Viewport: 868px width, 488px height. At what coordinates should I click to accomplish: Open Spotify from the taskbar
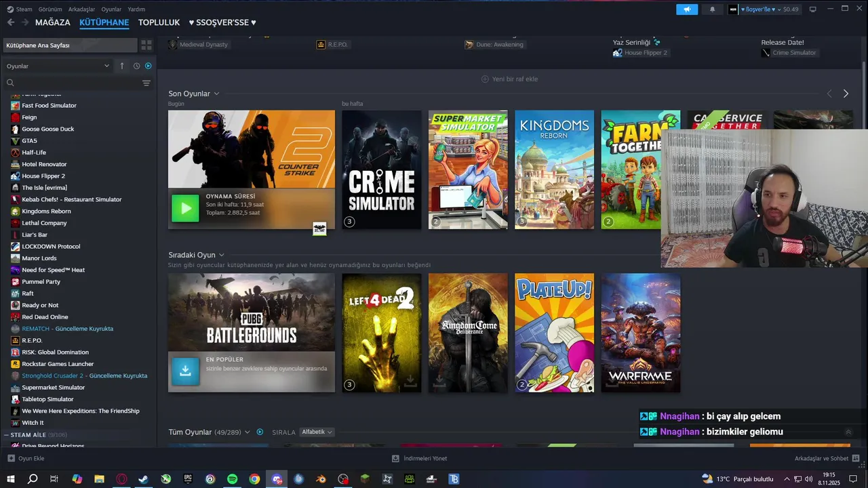[x=232, y=479]
